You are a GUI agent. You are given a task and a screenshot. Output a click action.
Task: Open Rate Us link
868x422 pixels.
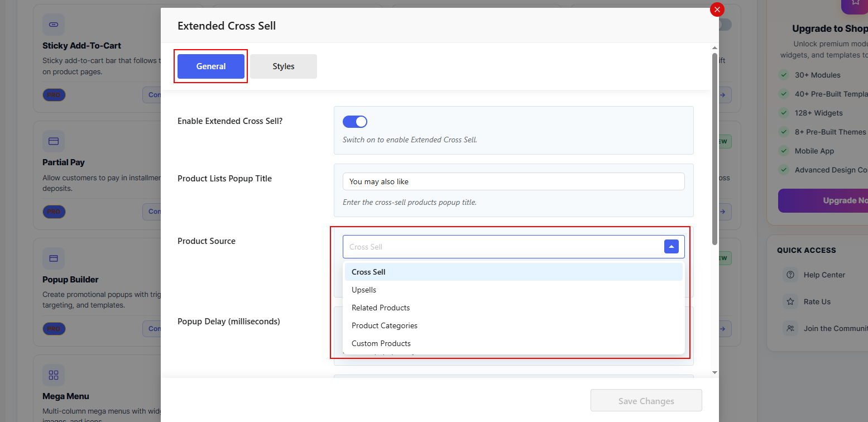coord(817,301)
